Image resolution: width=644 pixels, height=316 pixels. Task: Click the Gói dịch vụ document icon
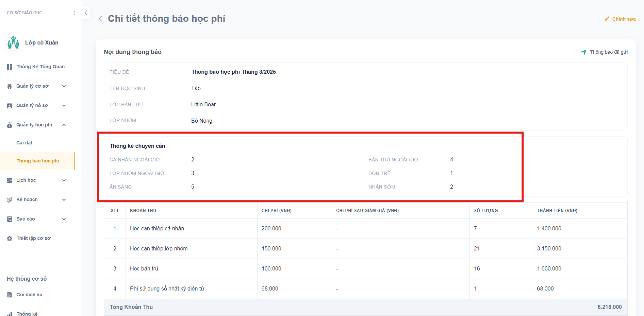tap(10, 295)
